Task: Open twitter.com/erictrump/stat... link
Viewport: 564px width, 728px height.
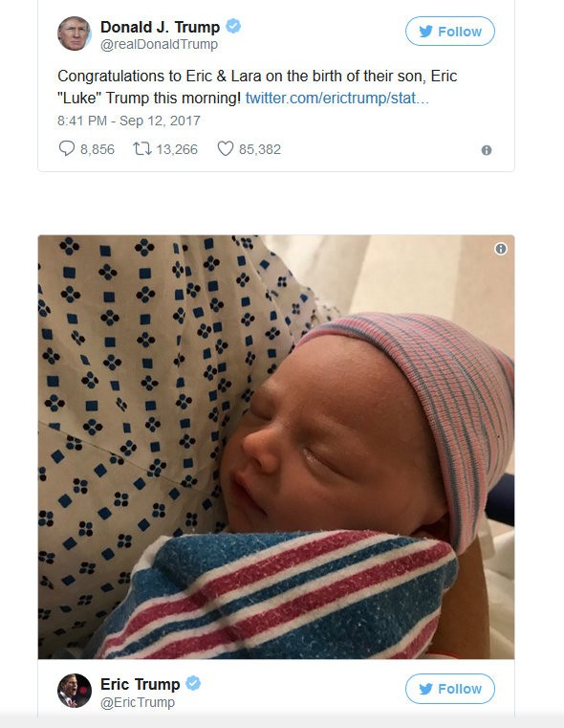Action: pos(337,99)
